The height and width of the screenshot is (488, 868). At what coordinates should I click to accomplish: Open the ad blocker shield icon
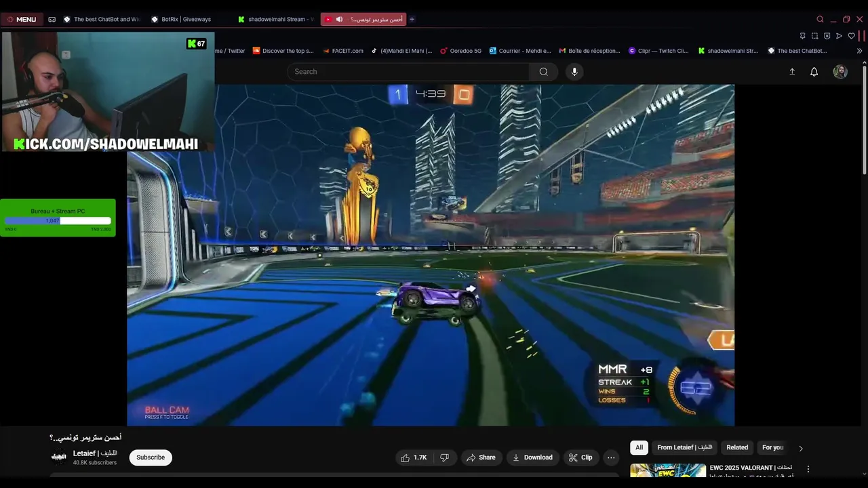827,36
